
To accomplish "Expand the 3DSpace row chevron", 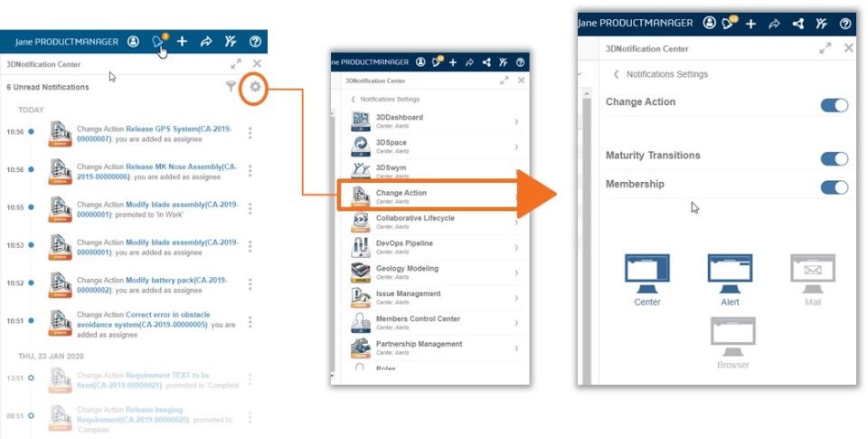I will tap(516, 147).
